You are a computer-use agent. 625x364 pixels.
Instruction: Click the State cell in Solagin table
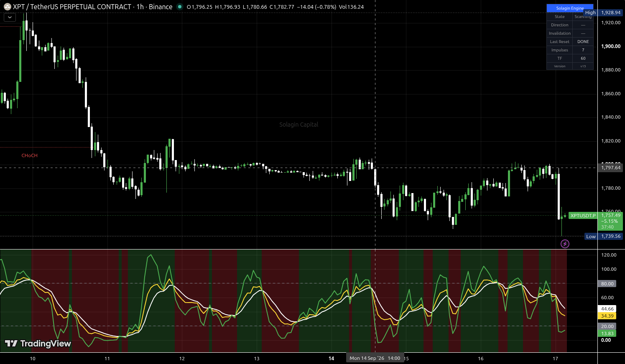(560, 17)
